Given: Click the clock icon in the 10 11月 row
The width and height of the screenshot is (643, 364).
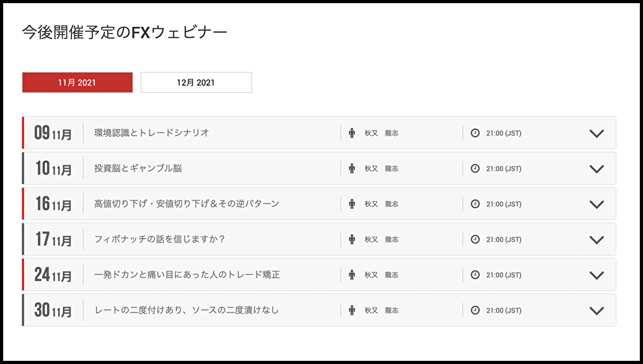Looking at the screenshot, I should click(475, 169).
